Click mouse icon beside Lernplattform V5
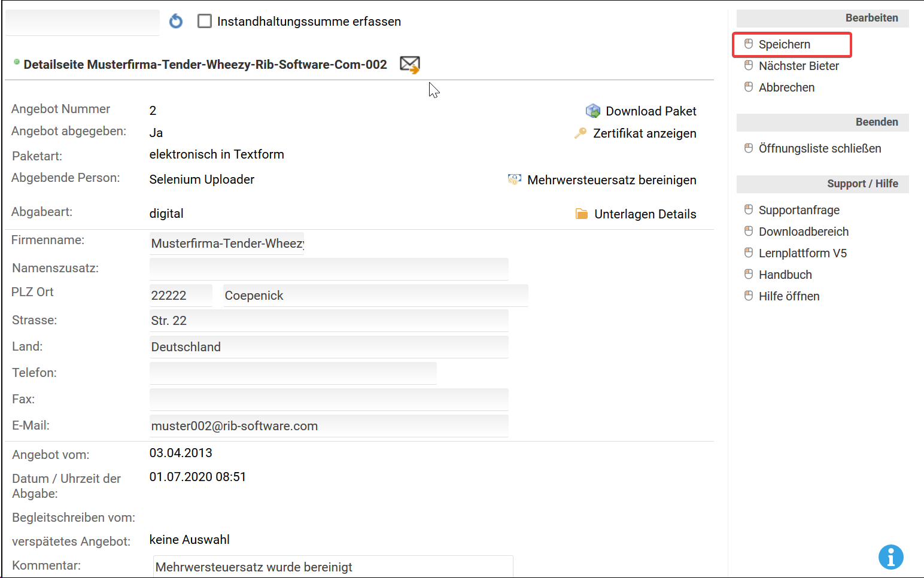The image size is (924, 578). click(x=749, y=253)
